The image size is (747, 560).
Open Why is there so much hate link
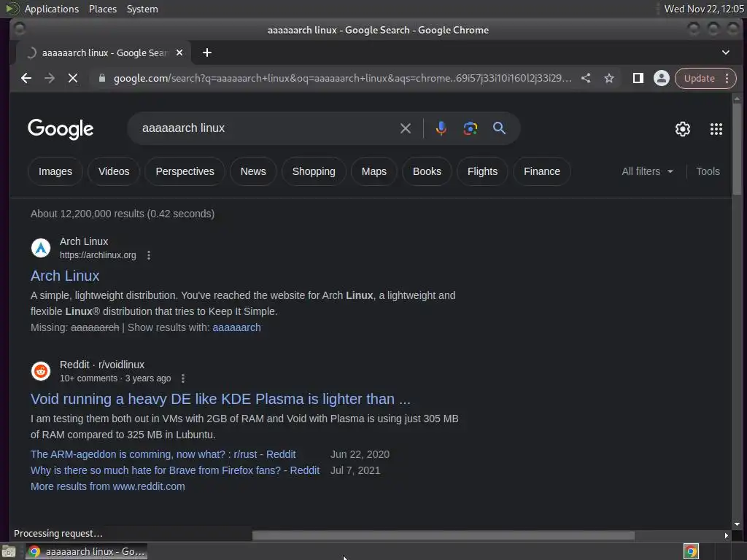[175, 470]
